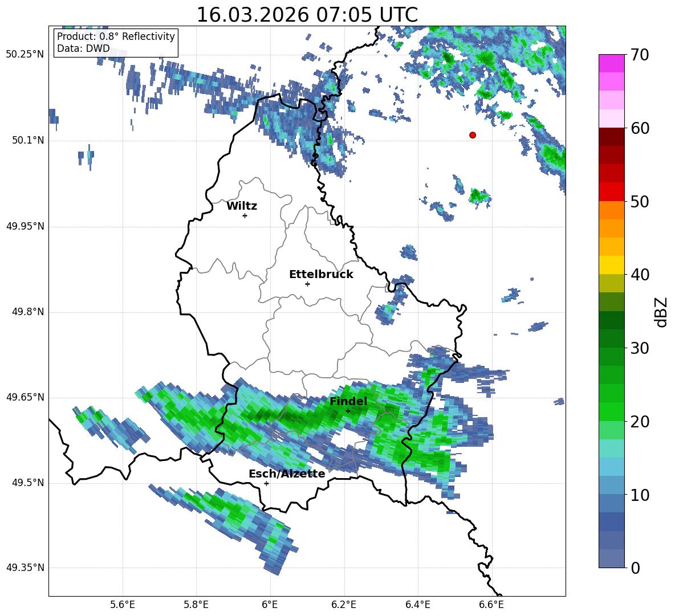Click the Wiltz city label
675x616 pixels.
tap(242, 206)
